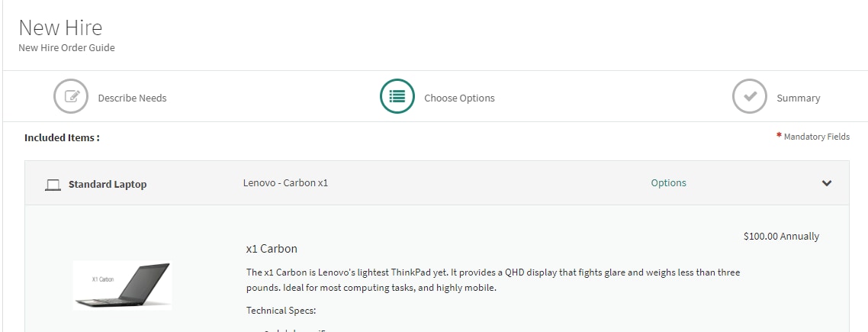Screen dimensions: 868x332
Task: Click the Included Items label
Action: [62, 137]
